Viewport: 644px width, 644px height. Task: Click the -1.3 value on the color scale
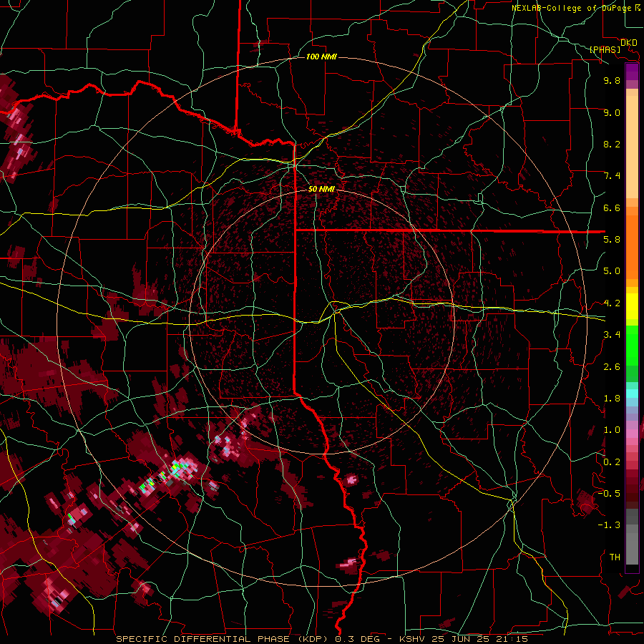click(x=609, y=525)
